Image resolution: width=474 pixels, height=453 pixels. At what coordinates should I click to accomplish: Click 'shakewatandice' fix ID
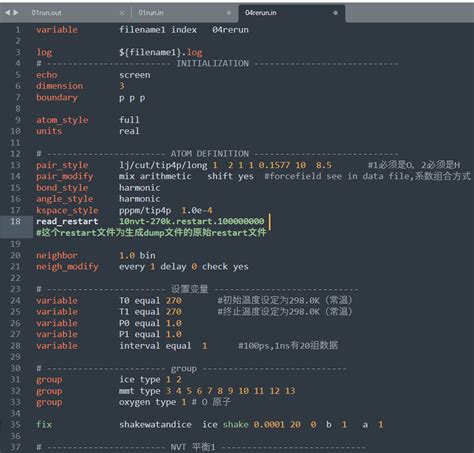click(155, 424)
